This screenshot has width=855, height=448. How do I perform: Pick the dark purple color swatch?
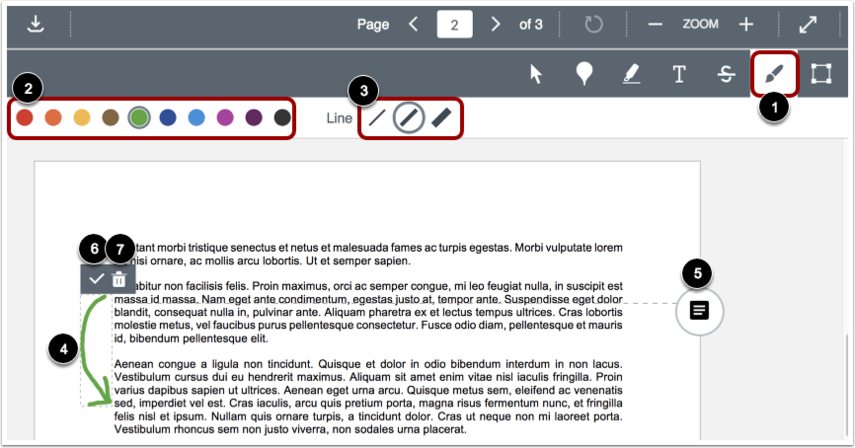click(254, 117)
